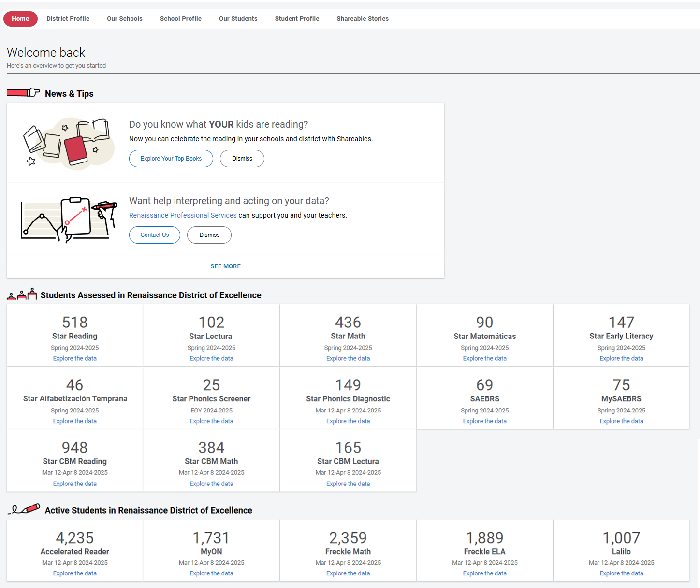Viewport: 700px width, 588px height.
Task: Explore the data for Star CBM Reading
Action: 75,484
